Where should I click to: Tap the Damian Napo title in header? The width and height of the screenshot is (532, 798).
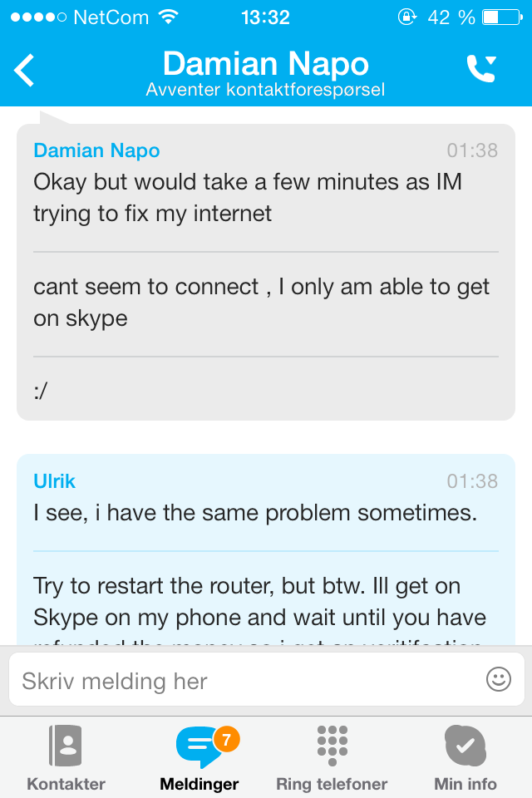(266, 64)
